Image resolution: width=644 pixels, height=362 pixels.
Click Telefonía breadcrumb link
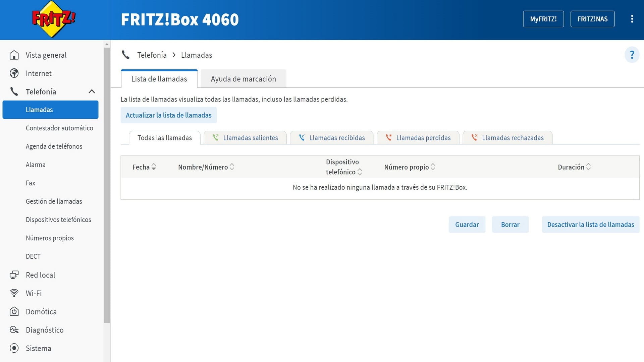click(152, 55)
